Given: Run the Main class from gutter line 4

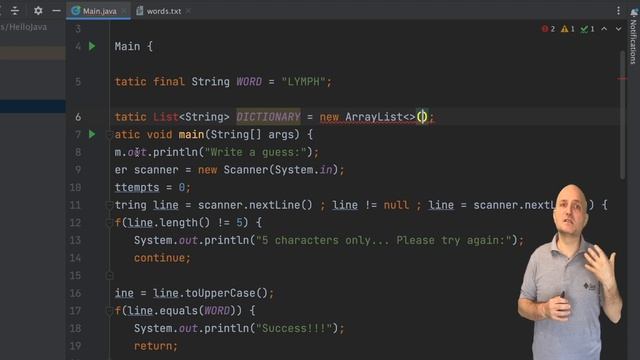Looking at the screenshot, I should pos(92,46).
